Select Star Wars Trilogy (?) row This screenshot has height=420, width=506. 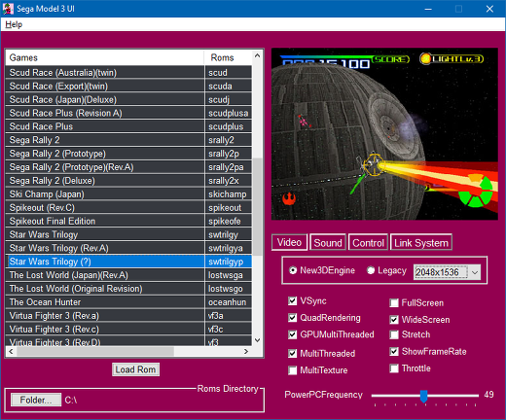click(x=128, y=262)
